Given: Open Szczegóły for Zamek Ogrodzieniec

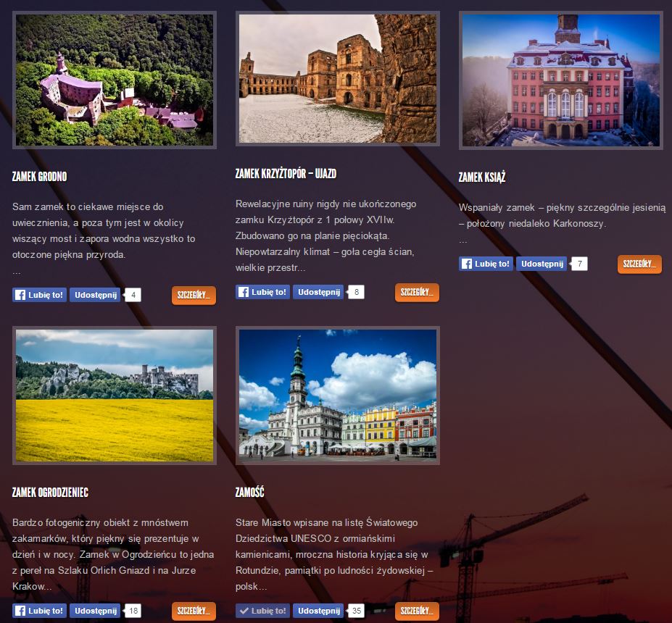Looking at the screenshot, I should point(194,611).
